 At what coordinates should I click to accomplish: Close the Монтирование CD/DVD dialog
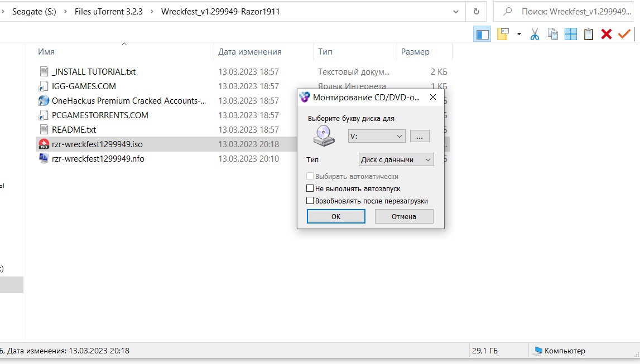(x=433, y=97)
